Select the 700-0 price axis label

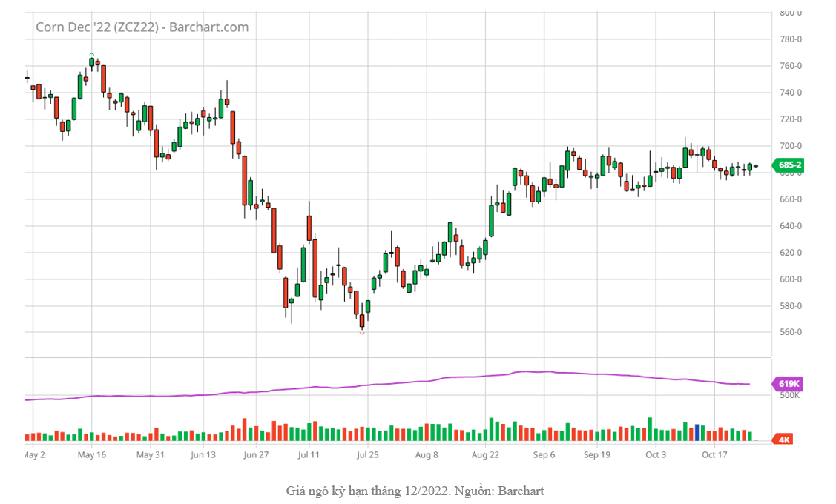point(790,146)
